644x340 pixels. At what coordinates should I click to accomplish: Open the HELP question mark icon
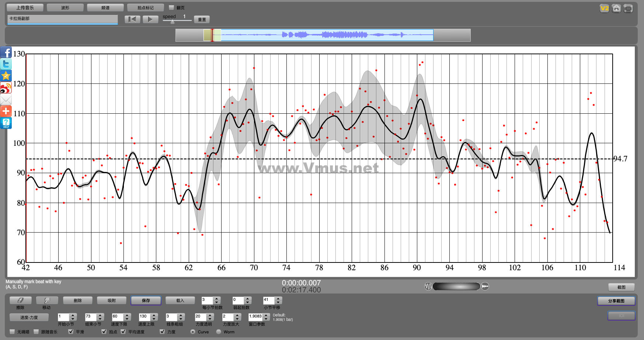[x=6, y=123]
